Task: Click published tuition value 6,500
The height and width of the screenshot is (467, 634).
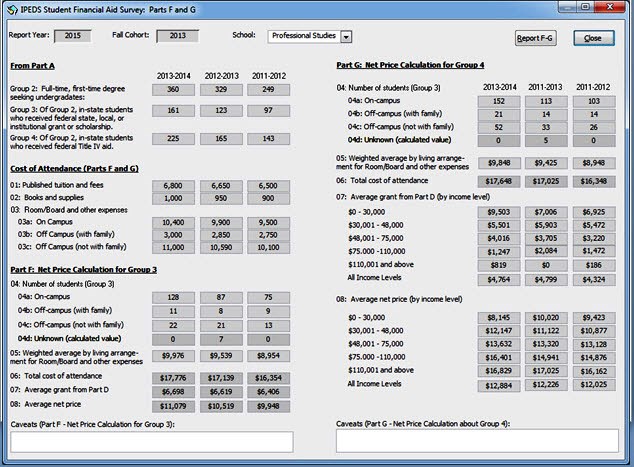Action: tap(268, 186)
